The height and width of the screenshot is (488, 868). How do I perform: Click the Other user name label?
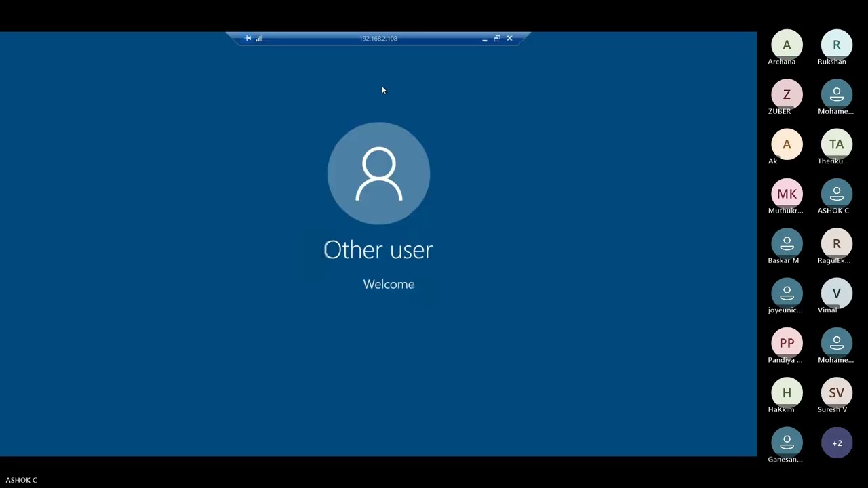pos(378,250)
